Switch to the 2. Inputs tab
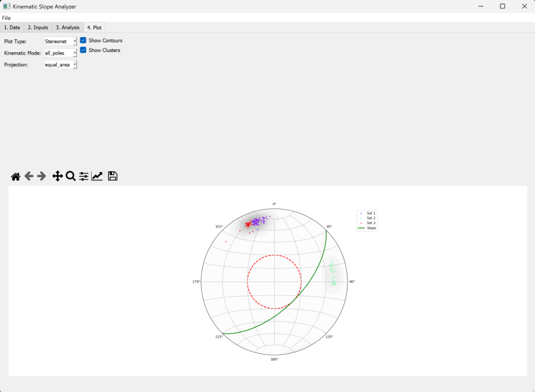The image size is (535, 392). point(38,27)
